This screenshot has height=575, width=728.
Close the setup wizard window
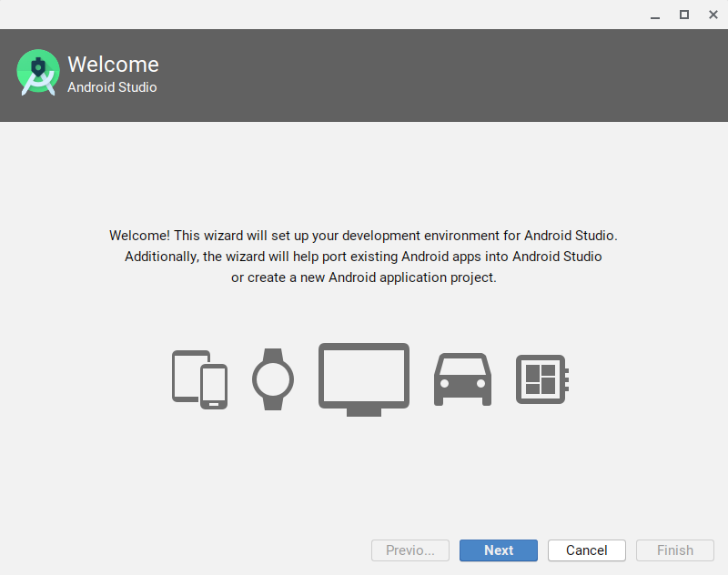(x=713, y=15)
